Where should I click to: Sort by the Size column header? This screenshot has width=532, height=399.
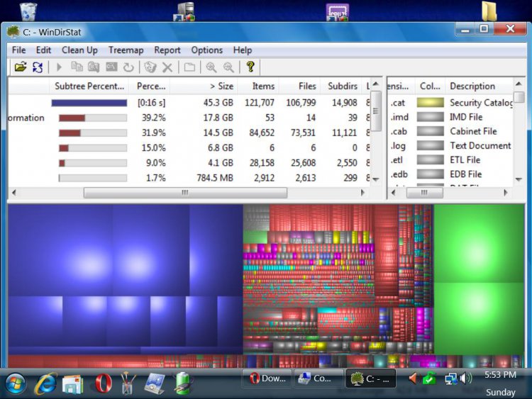[x=221, y=86]
